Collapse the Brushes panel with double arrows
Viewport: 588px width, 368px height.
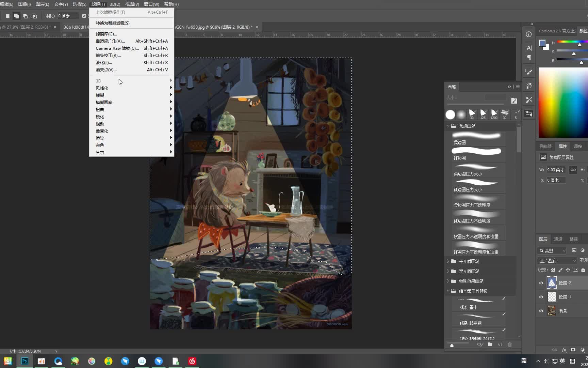point(509,87)
